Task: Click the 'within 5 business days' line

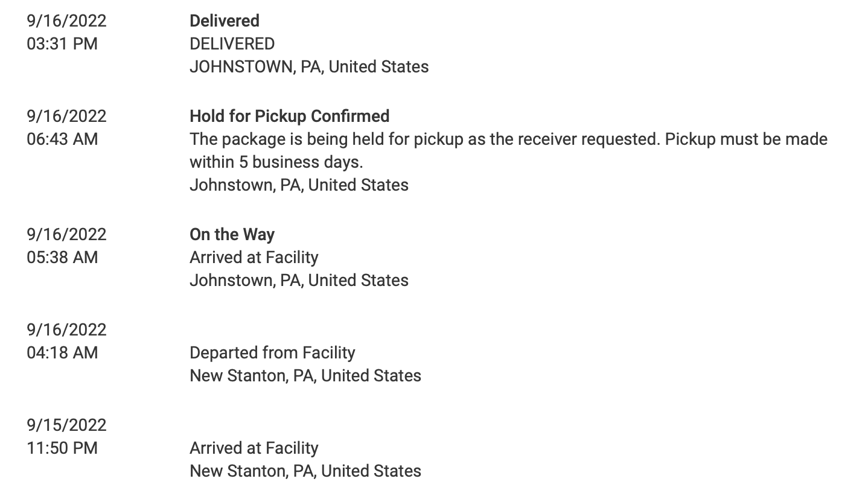Action: coord(276,162)
